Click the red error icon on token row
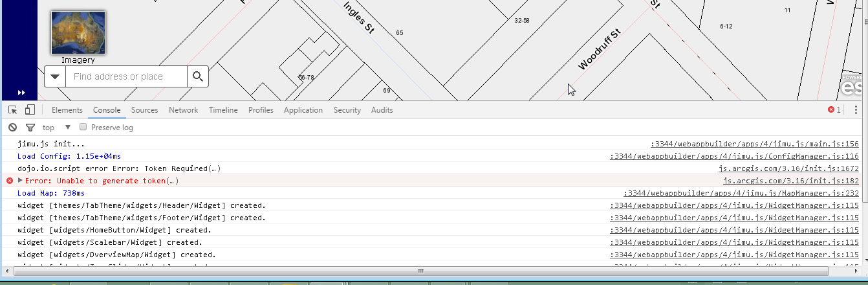The image size is (868, 285). tap(9, 181)
